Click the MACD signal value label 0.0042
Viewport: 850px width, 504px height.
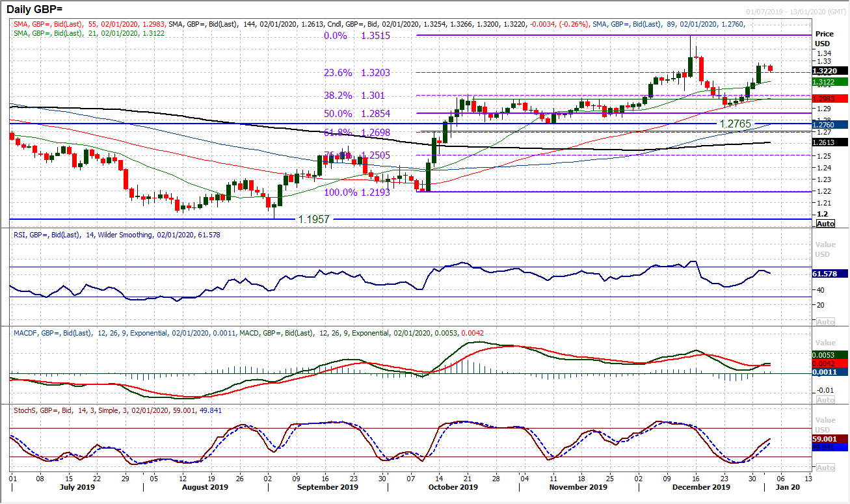(x=830, y=364)
